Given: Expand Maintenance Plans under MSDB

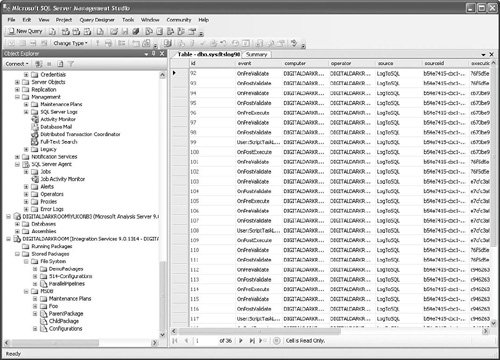Looking at the screenshot, I should click(x=35, y=299).
